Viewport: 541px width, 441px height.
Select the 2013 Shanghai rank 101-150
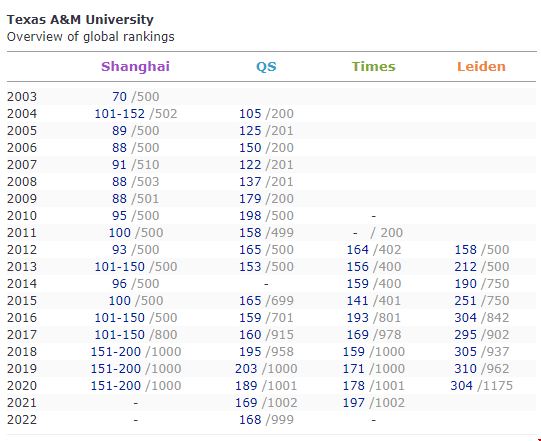pyautogui.click(x=119, y=266)
